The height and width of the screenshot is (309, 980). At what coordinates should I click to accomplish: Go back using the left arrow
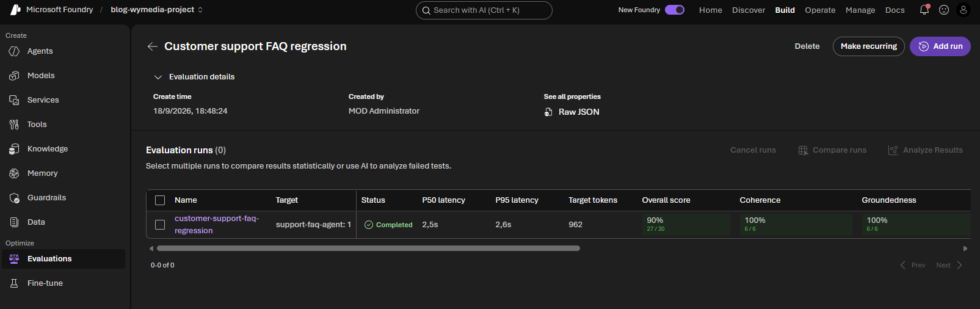click(x=153, y=46)
